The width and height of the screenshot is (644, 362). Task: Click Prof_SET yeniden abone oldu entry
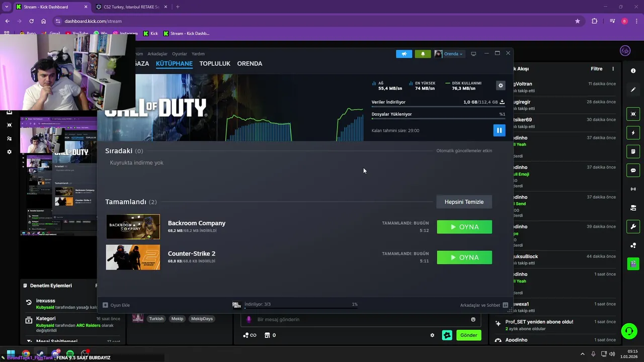pyautogui.click(x=555, y=325)
